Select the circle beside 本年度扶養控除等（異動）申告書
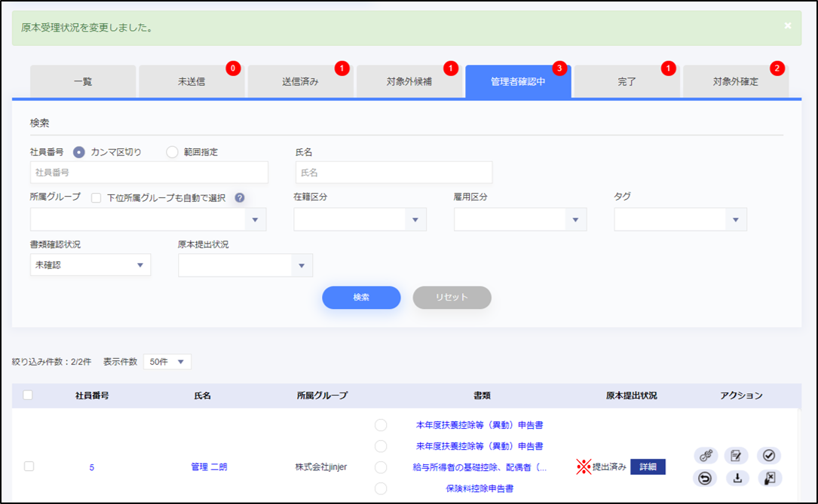The height and width of the screenshot is (504, 818). pyautogui.click(x=381, y=426)
